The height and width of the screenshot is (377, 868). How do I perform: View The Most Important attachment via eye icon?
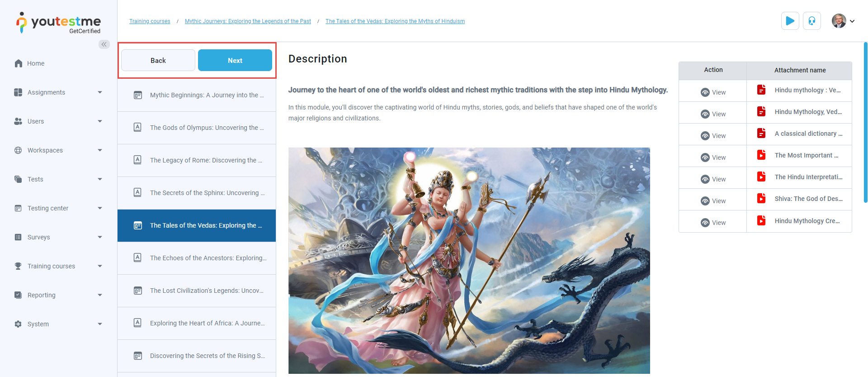coord(705,157)
